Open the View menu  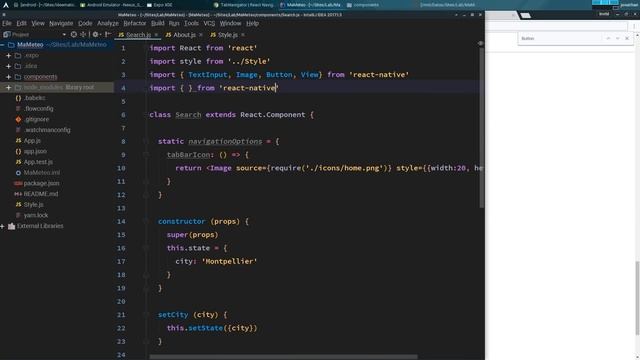pos(38,23)
